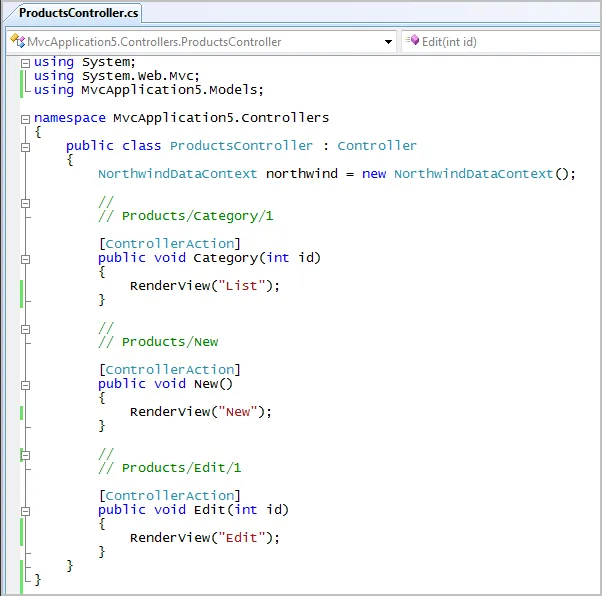Open the class navigation dropdown arrow
Image resolution: width=602 pixels, height=596 pixels.
click(x=389, y=42)
